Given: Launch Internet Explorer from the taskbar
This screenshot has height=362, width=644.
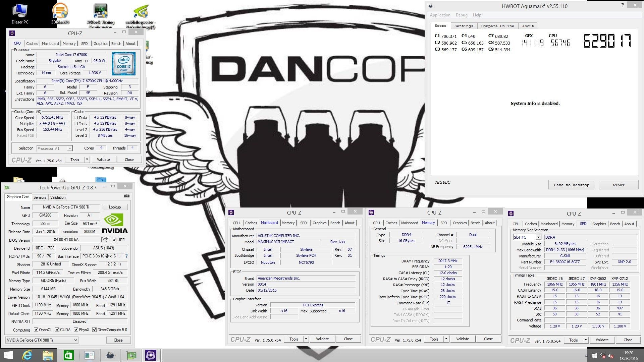Looking at the screenshot, I should click(x=27, y=355).
